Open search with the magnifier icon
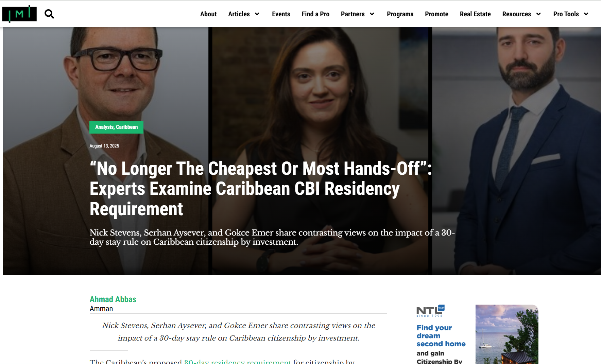The width and height of the screenshot is (601, 364). 49,14
